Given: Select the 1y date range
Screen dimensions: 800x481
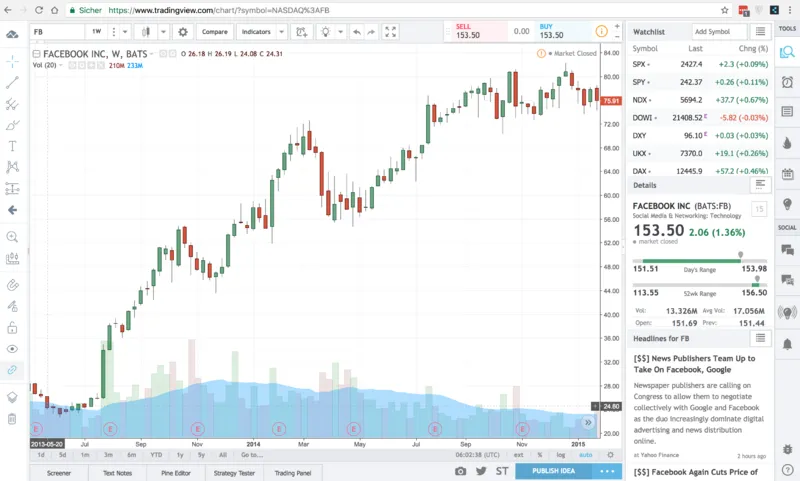Looking at the screenshot, I should [x=180, y=454].
